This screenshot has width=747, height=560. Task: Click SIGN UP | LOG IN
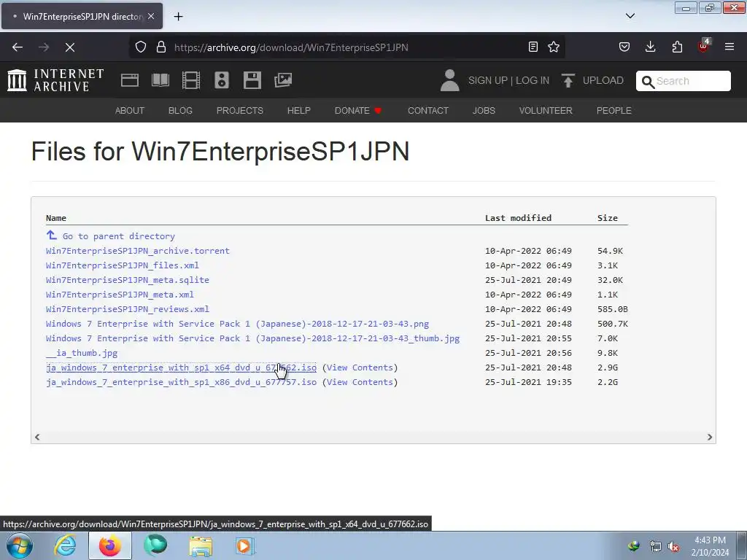click(508, 80)
